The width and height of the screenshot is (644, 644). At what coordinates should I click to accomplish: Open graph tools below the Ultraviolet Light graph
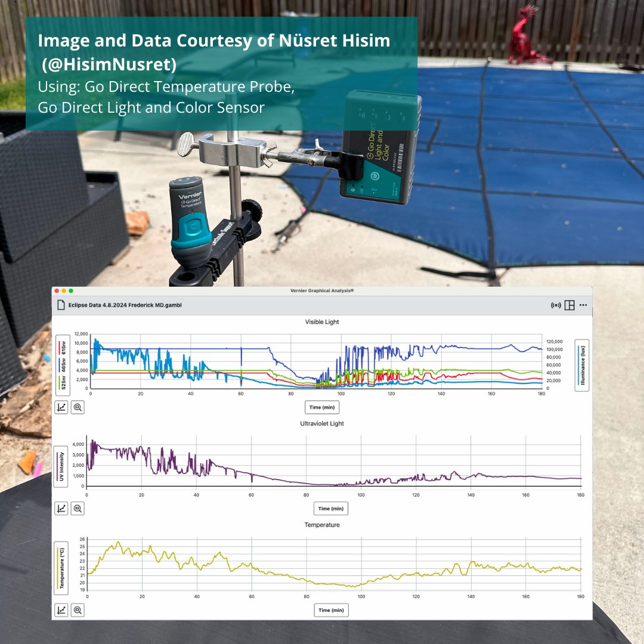coord(60,508)
